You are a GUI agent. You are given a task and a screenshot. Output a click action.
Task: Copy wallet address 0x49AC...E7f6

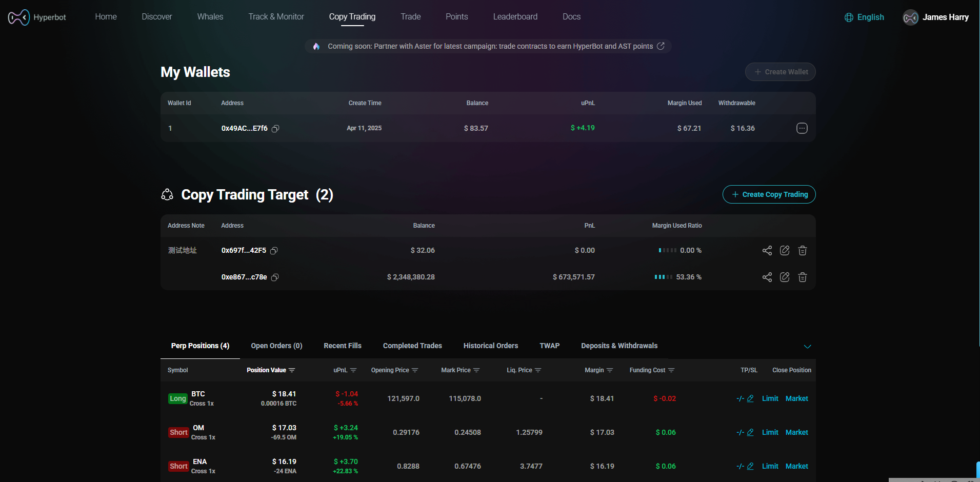275,129
